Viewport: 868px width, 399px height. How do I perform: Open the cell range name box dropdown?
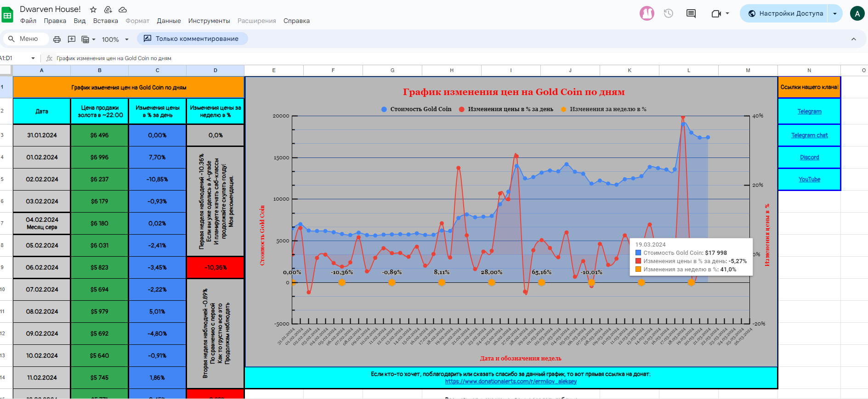click(33, 58)
